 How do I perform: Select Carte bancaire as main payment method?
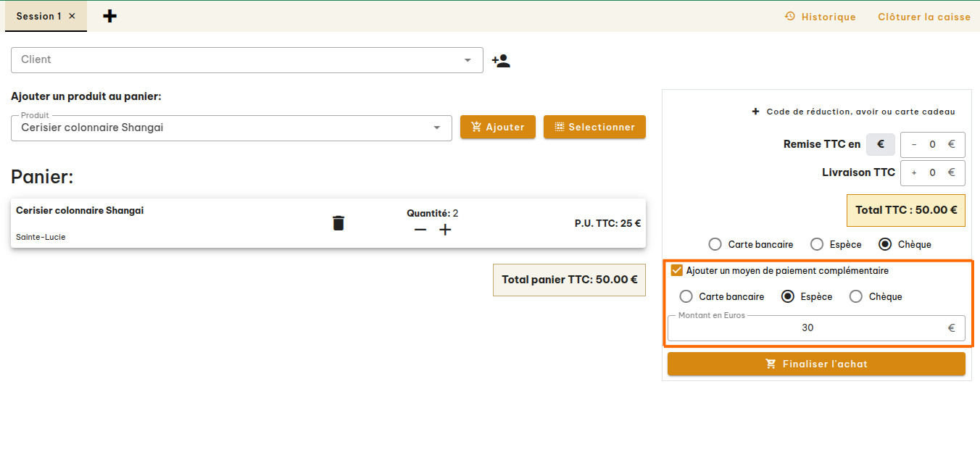(x=715, y=244)
